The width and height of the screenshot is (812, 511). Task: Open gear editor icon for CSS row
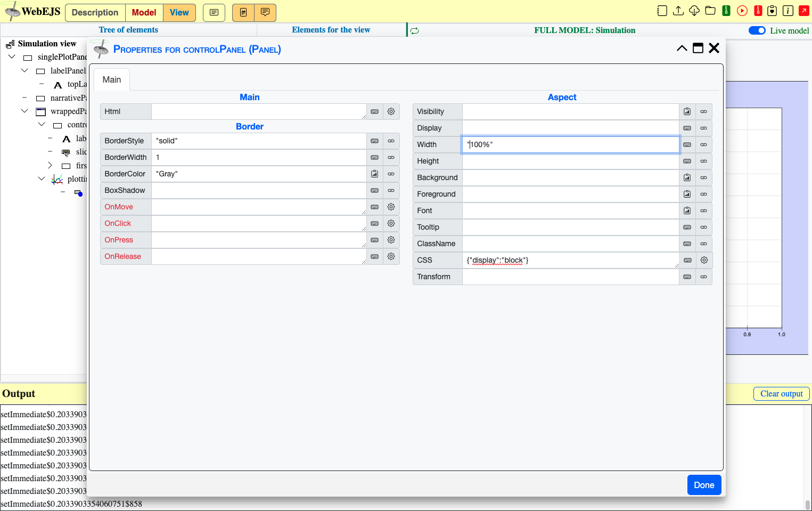click(x=704, y=260)
